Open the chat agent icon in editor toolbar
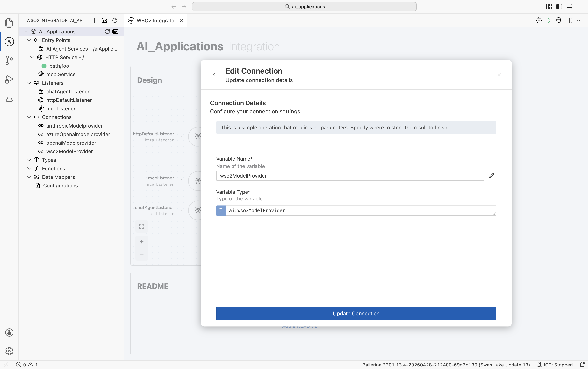The width and height of the screenshot is (588, 369). [539, 20]
